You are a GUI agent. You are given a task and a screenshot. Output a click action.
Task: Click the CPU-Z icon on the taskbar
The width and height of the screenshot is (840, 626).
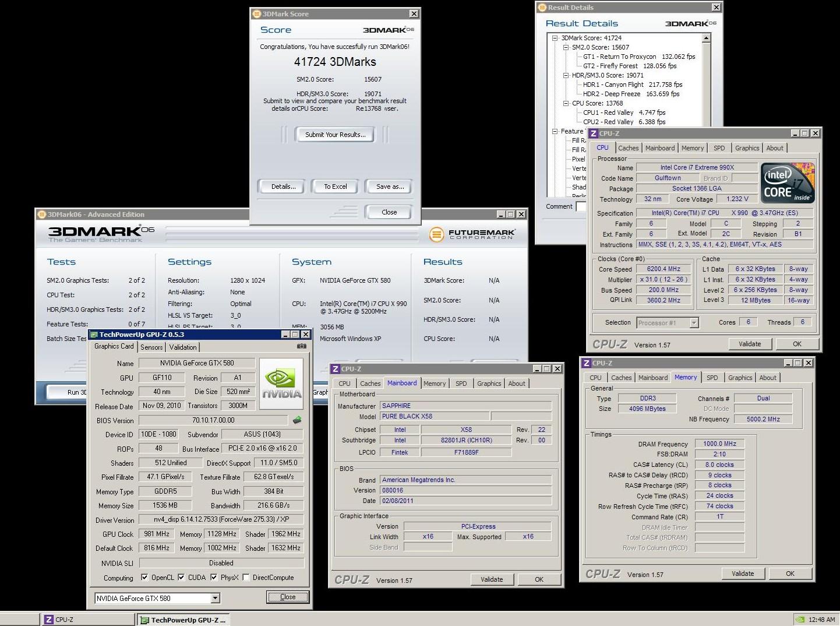[x=49, y=620]
